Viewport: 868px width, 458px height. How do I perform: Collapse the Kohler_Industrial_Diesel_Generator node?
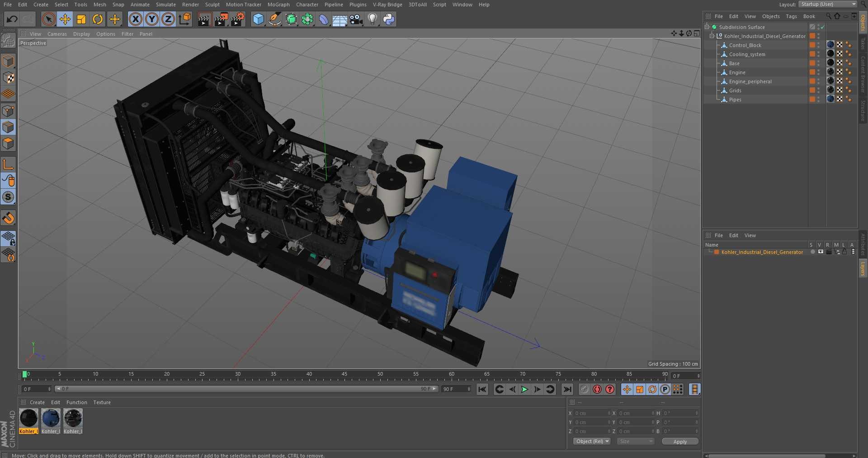coord(712,36)
